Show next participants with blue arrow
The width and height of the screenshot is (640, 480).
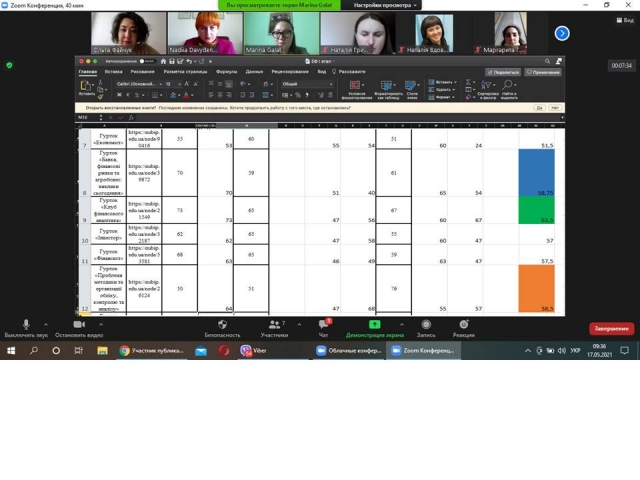click(x=562, y=33)
